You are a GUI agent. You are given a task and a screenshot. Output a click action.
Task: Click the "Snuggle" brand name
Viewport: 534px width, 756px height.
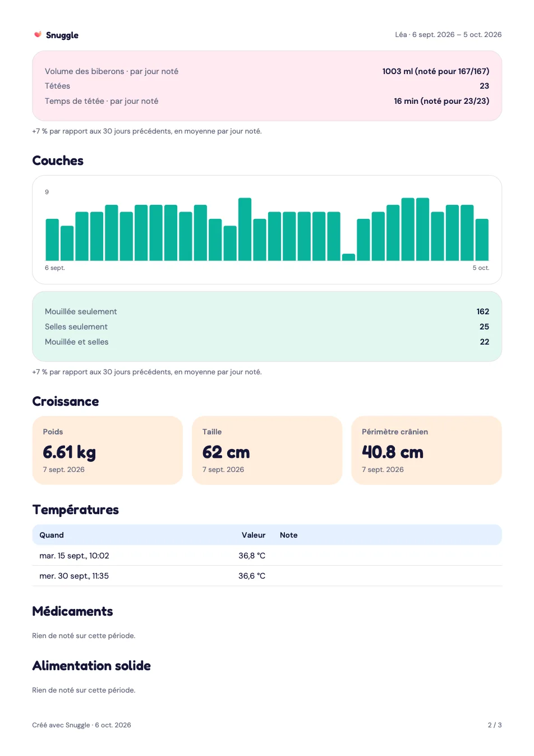[62, 35]
